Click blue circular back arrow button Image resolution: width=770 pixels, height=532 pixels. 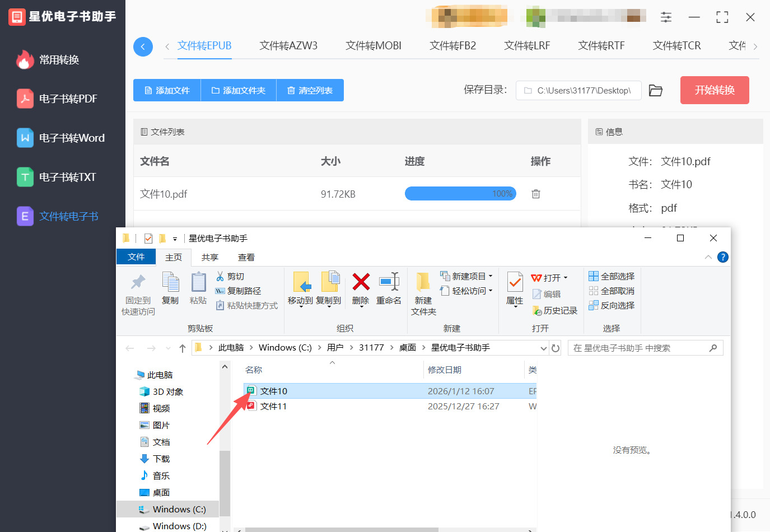pos(143,46)
